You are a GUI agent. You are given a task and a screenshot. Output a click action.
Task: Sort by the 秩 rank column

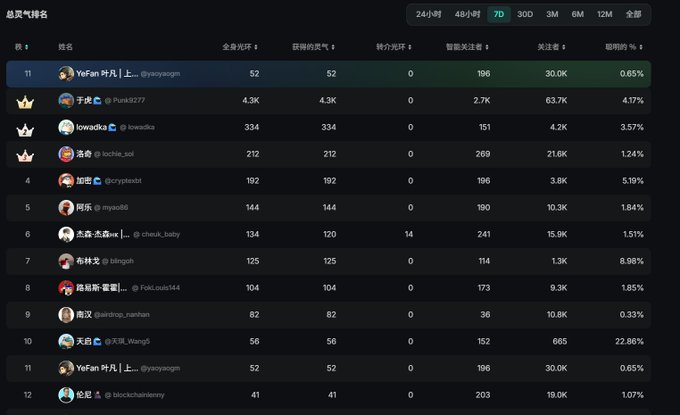point(22,47)
